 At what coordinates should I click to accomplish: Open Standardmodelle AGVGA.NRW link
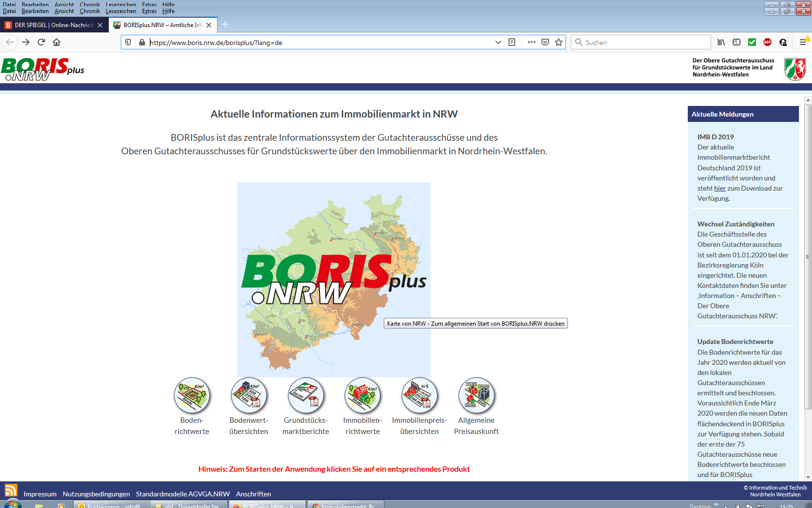183,494
